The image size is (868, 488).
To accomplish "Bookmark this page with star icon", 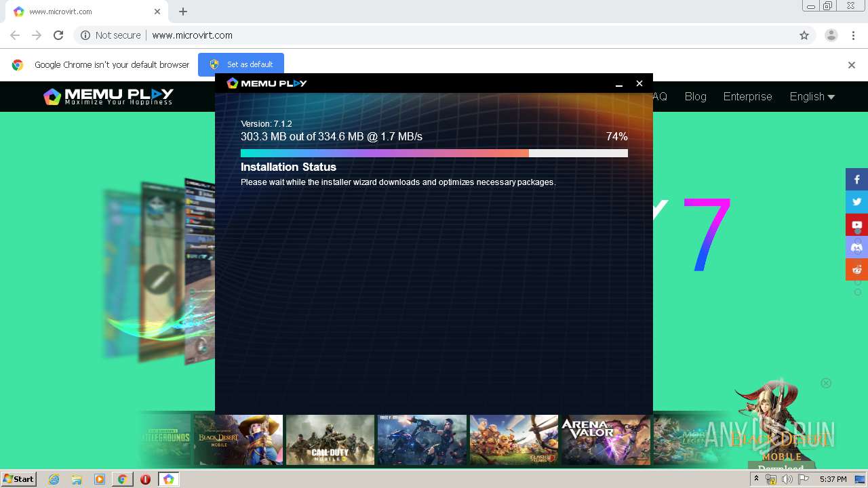I will tap(804, 35).
